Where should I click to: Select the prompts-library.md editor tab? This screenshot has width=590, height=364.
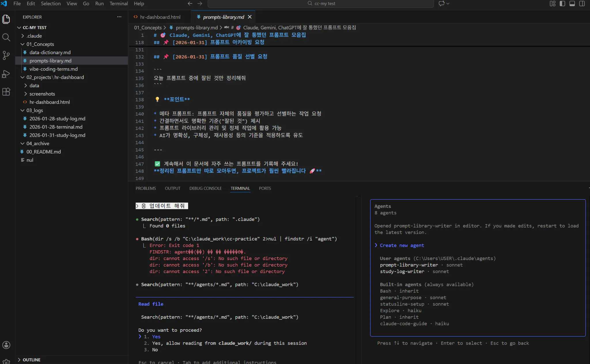[x=224, y=17]
